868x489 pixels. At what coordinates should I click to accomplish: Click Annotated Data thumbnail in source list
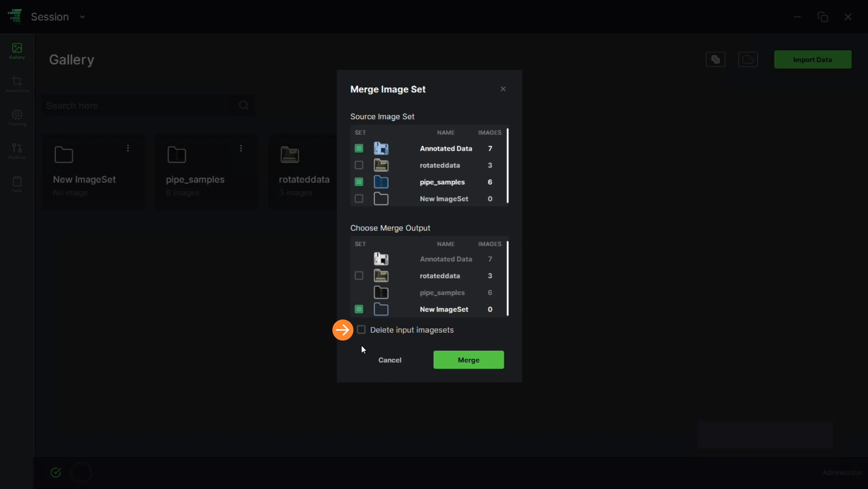pos(381,148)
